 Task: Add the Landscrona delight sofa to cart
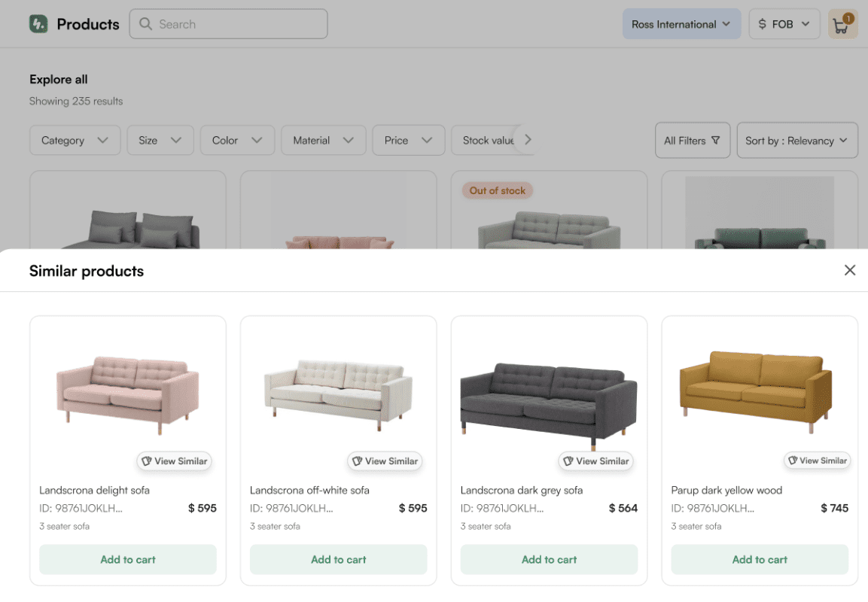[127, 559]
